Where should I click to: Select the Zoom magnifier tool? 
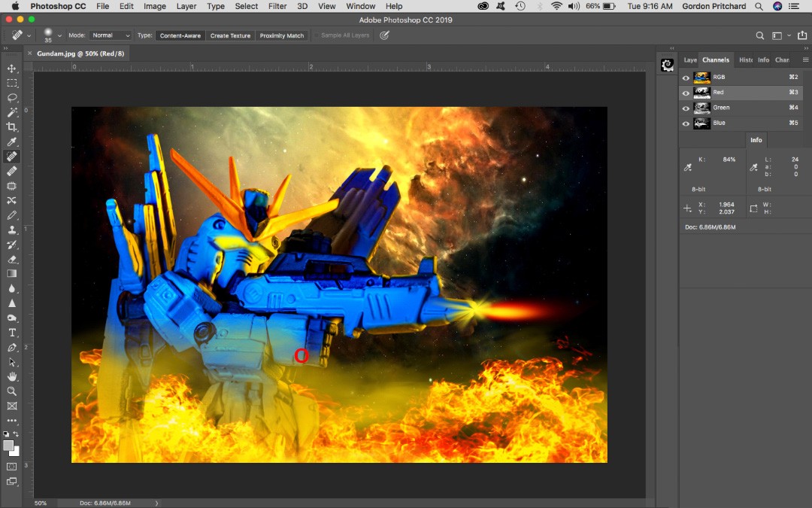12,391
